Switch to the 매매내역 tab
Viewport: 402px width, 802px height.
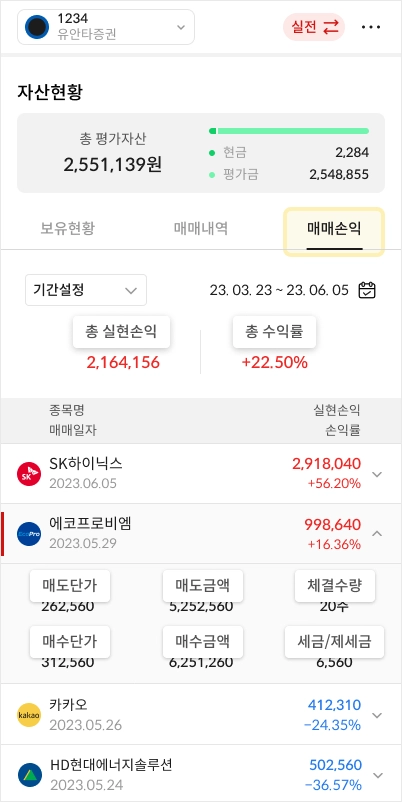point(201,229)
